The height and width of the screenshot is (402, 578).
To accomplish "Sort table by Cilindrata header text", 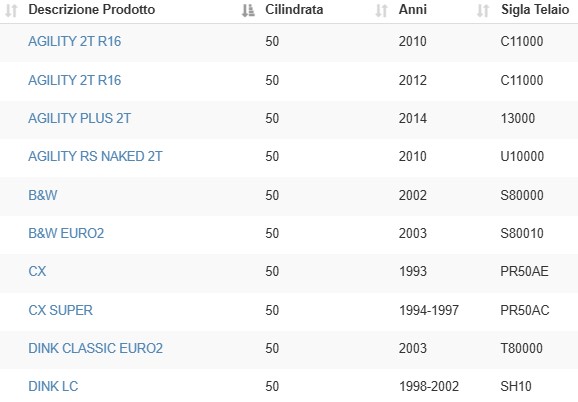I will point(294,10).
